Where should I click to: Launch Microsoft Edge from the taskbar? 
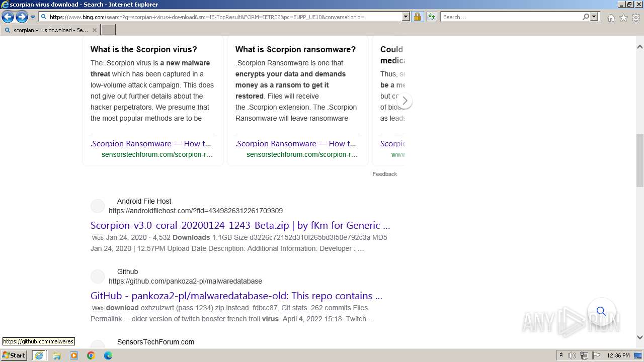coord(108,355)
